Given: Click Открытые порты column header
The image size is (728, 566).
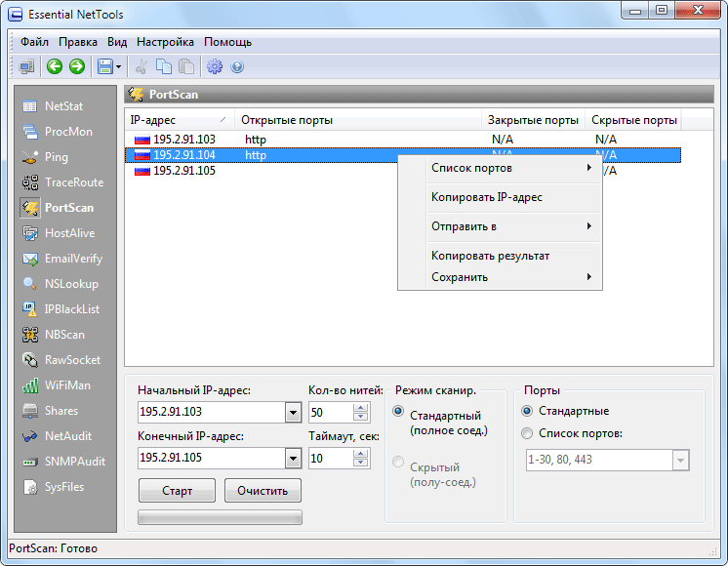Looking at the screenshot, I should 358,120.
